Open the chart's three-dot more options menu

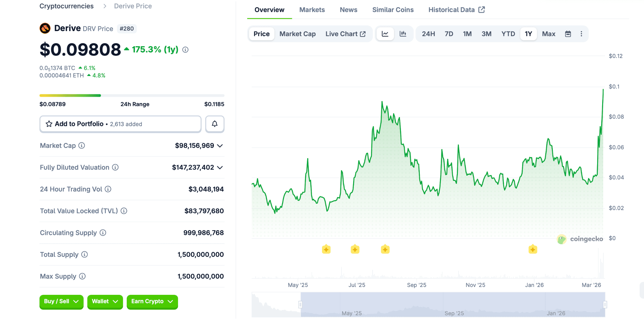click(581, 34)
